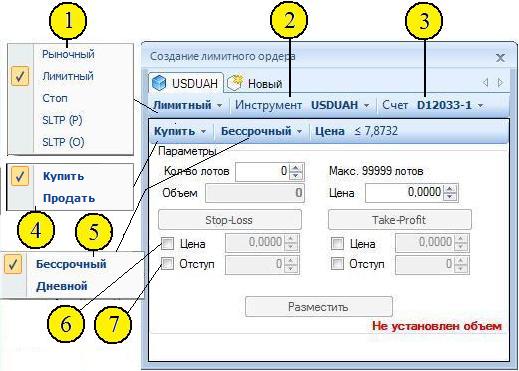Decrease Кол-во лотов with down arrow
The width and height of the screenshot is (519, 371).
296,176
